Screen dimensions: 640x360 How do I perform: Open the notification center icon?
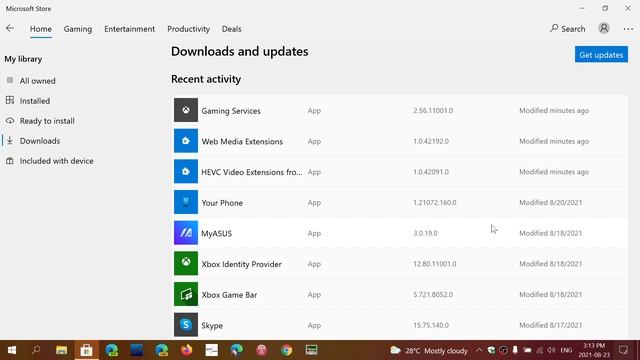624,350
